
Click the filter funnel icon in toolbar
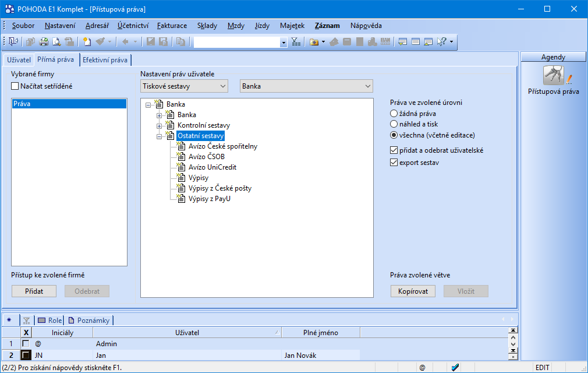(296, 42)
